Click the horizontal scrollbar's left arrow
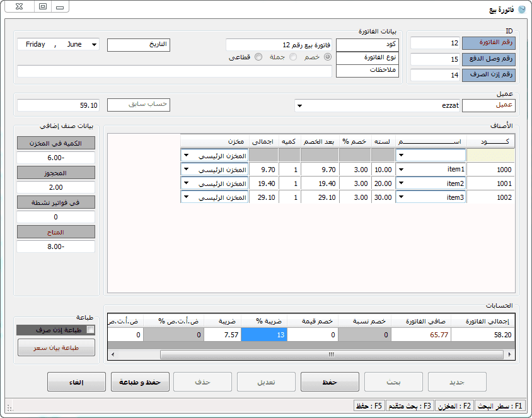 coord(112,354)
